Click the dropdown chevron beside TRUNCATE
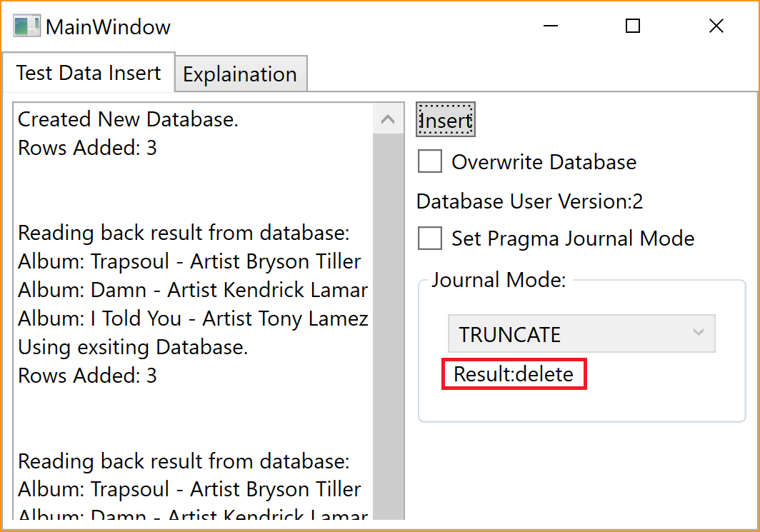This screenshot has height=532, width=760. click(x=698, y=332)
